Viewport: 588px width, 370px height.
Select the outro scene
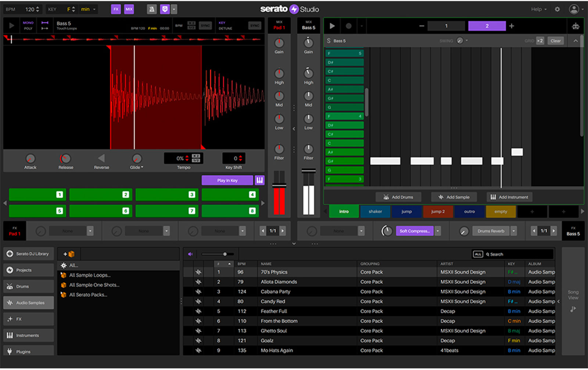coord(469,212)
